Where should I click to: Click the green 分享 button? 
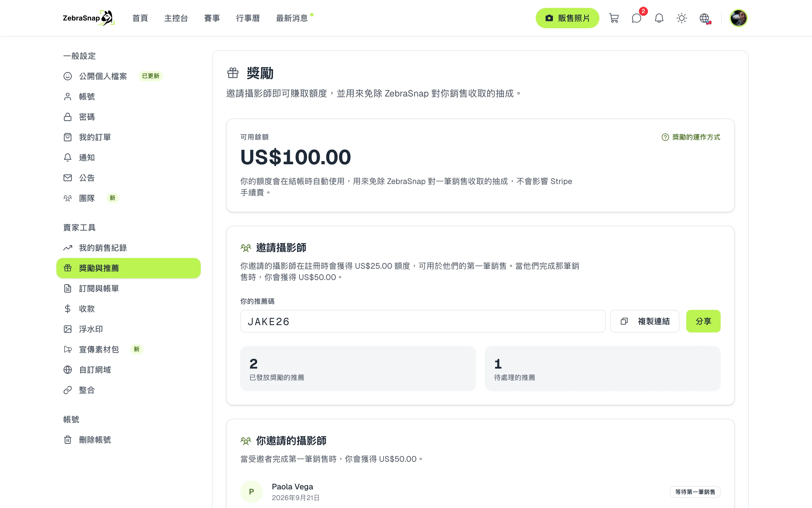click(703, 321)
